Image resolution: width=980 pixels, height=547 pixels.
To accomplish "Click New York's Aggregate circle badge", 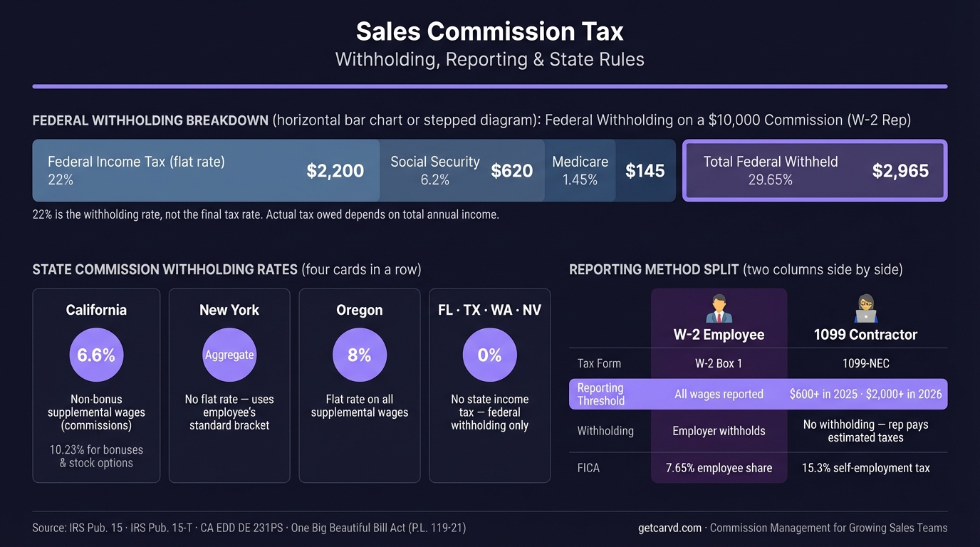I will [229, 355].
